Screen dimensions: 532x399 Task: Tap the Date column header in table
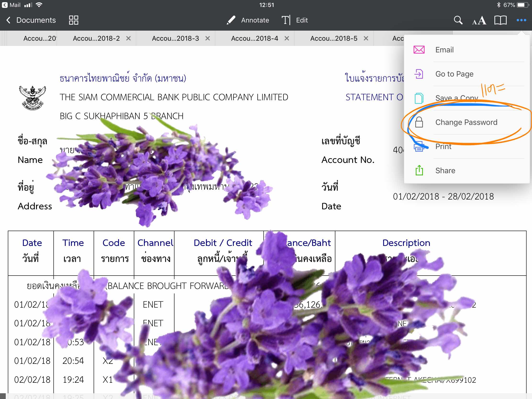[x=32, y=243]
